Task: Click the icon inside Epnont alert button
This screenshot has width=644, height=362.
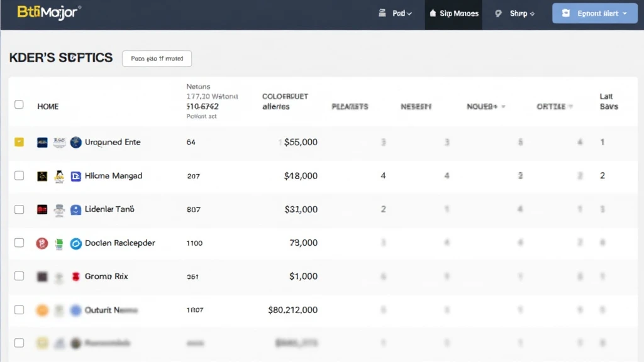Action: (x=566, y=13)
